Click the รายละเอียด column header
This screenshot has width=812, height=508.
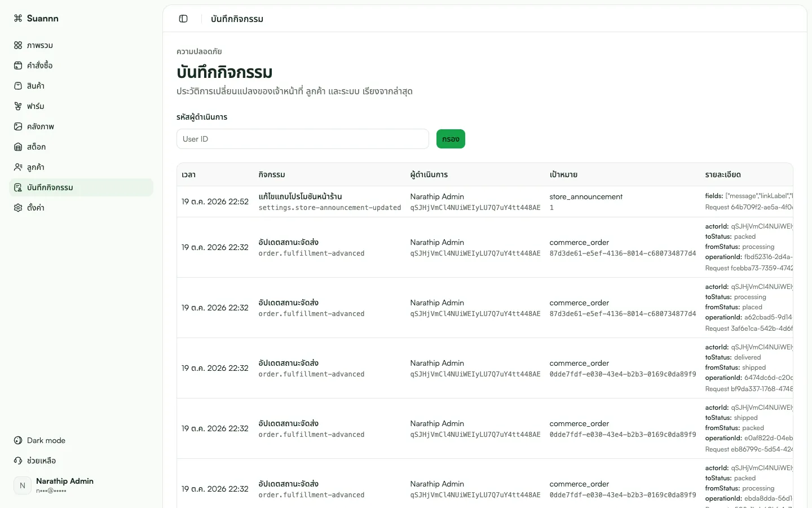[723, 175]
